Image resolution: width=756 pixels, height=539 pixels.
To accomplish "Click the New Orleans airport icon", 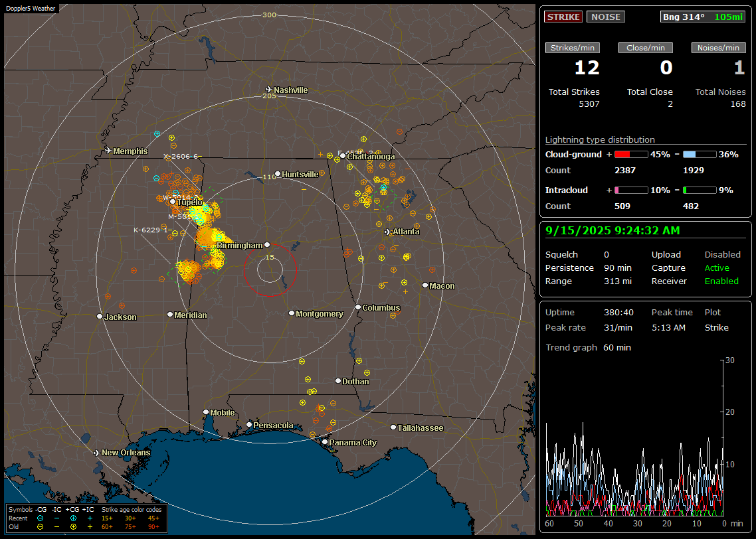I will click(x=96, y=453).
